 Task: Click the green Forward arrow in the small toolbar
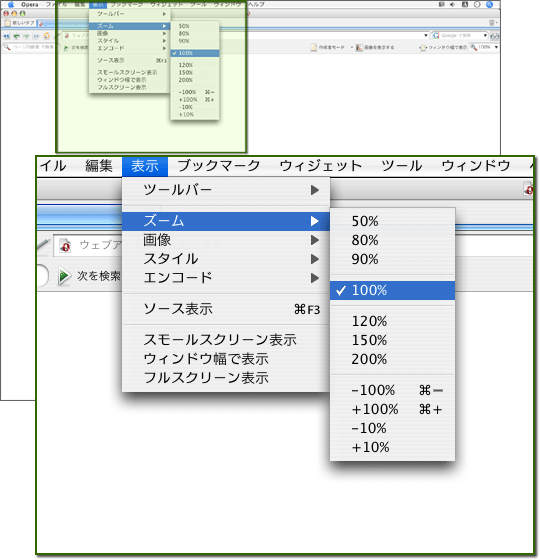point(26,36)
